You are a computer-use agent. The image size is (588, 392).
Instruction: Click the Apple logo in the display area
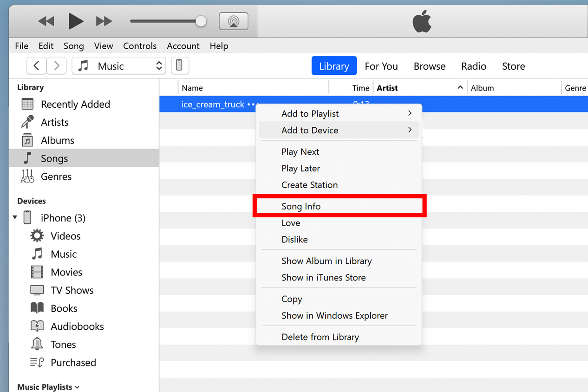tap(422, 22)
